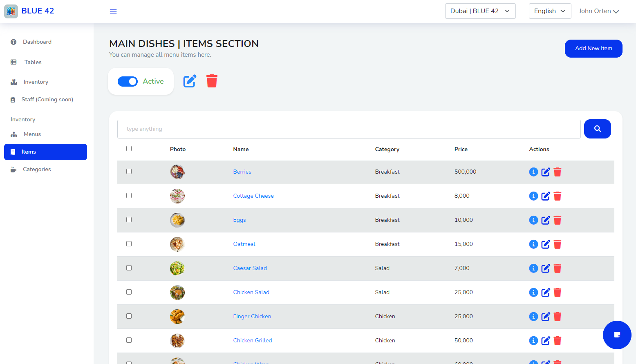The width and height of the screenshot is (636, 364).
Task: Check the select-all checkbox in table header
Action: pos(129,149)
